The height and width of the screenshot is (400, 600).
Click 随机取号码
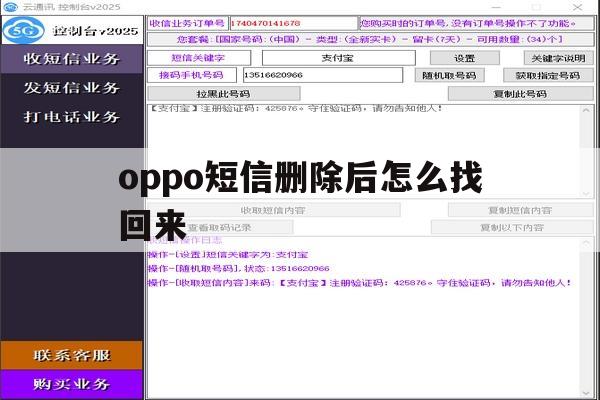coord(450,75)
